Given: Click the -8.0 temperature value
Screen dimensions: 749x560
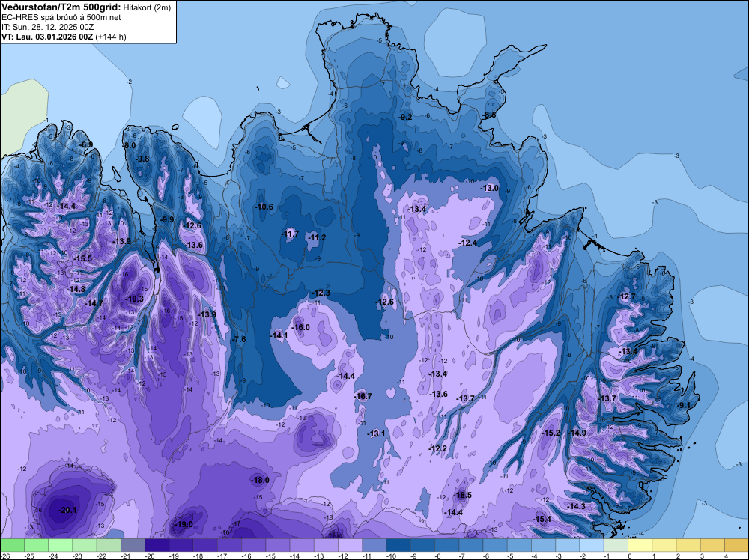Looking at the screenshot, I should point(129,145).
